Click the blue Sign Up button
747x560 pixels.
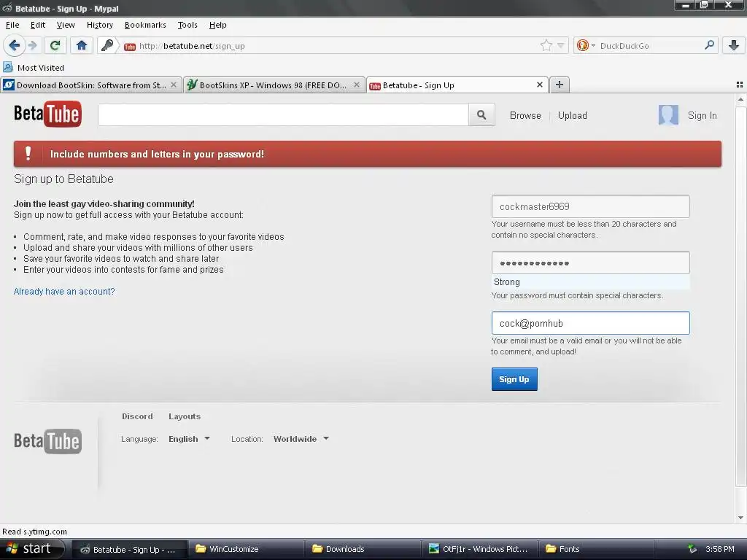pyautogui.click(x=514, y=379)
